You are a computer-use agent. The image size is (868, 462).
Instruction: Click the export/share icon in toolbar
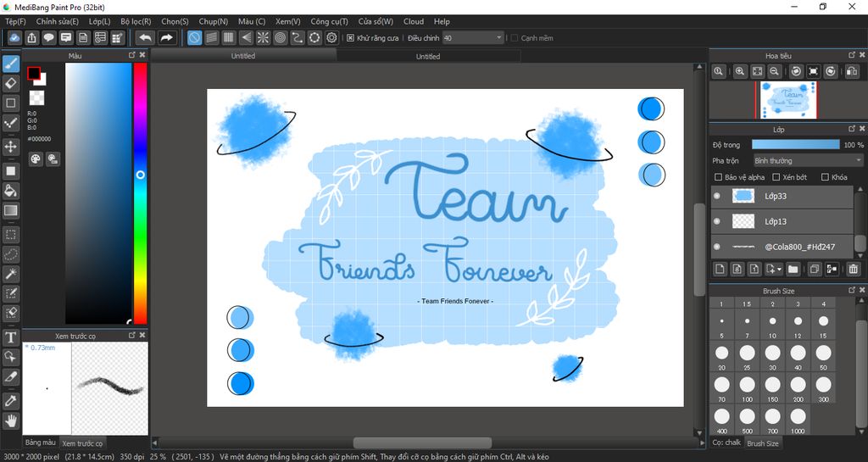tap(32, 37)
